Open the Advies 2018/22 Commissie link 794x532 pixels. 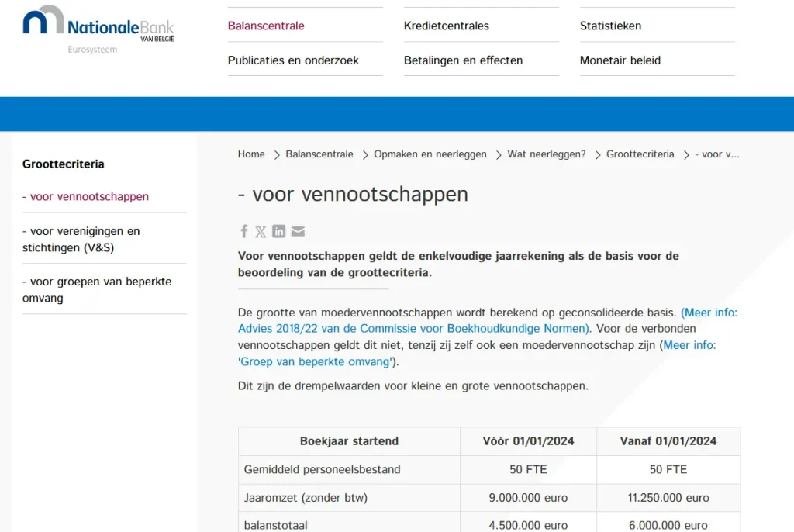413,328
